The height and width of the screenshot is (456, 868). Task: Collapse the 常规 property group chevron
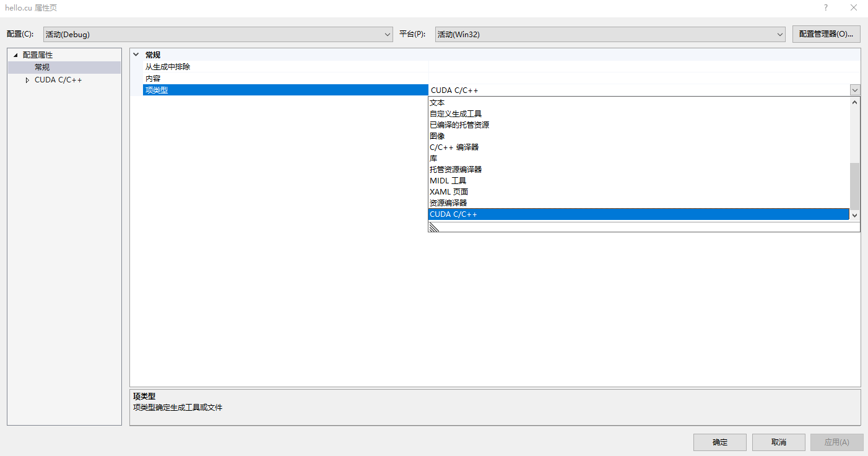pos(136,55)
